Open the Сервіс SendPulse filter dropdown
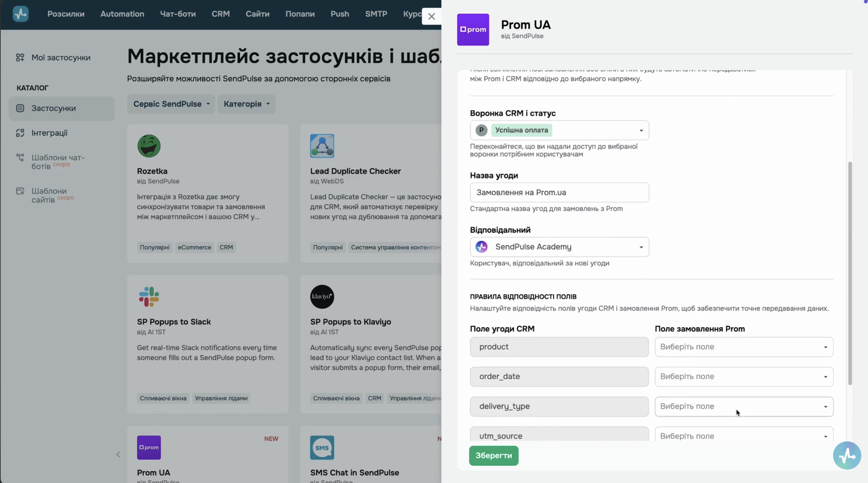 click(x=171, y=104)
